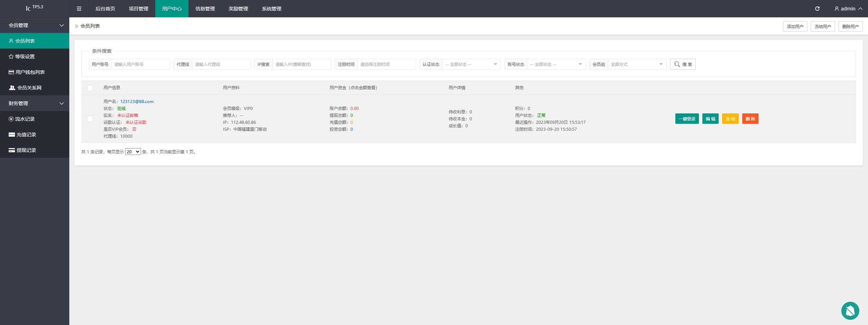Screen dimensions: 868x325
Task: Click the 添加用户 button
Action: [x=795, y=26]
